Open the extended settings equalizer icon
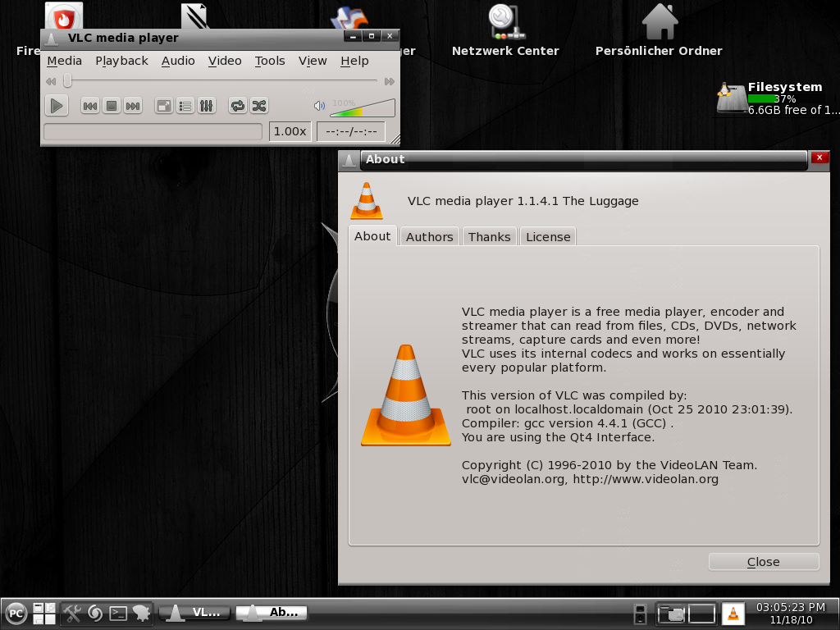 (x=206, y=105)
